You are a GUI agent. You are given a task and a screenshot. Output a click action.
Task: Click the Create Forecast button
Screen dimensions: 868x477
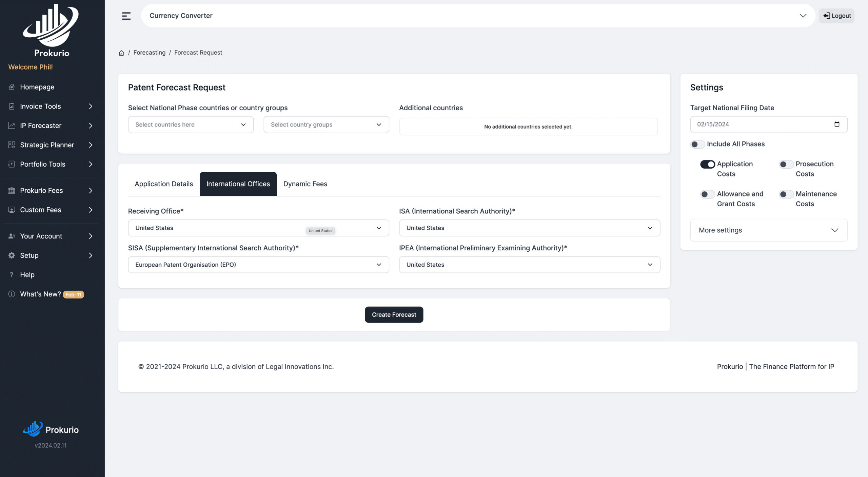click(x=394, y=314)
